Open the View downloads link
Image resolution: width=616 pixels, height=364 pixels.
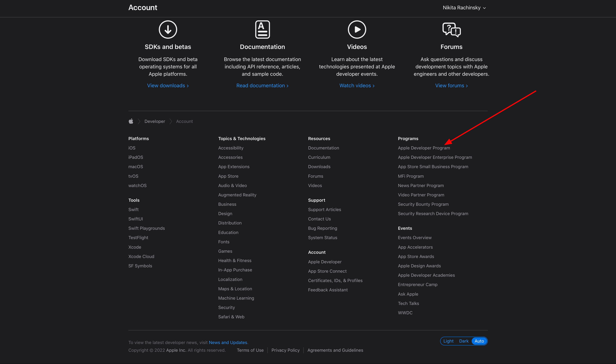point(168,85)
